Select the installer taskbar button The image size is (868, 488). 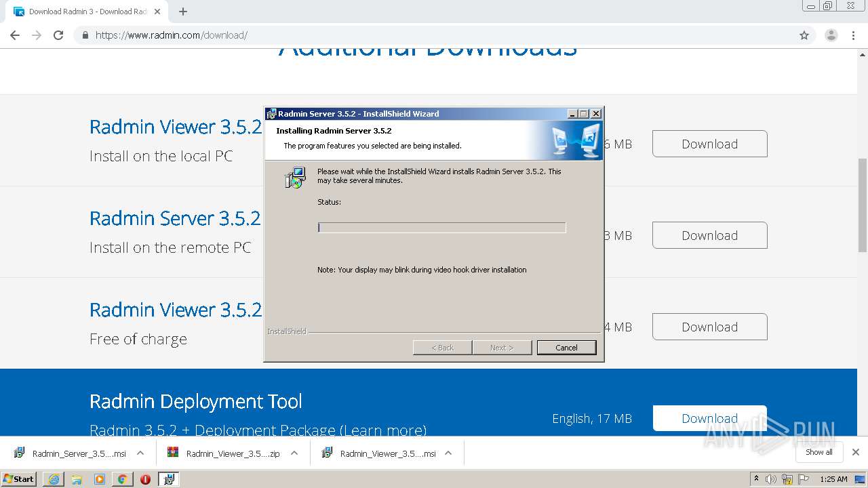coord(168,479)
